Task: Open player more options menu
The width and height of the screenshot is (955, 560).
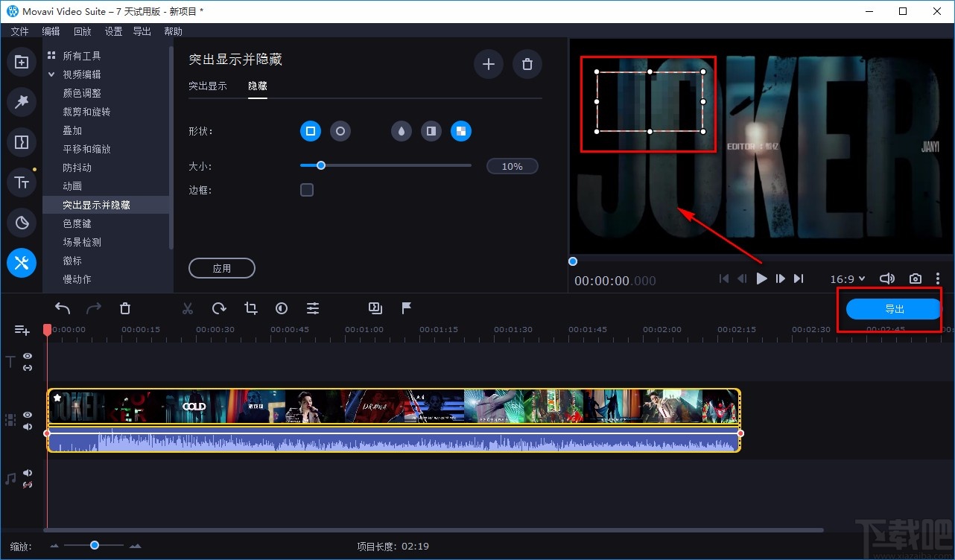Action: coord(938,279)
